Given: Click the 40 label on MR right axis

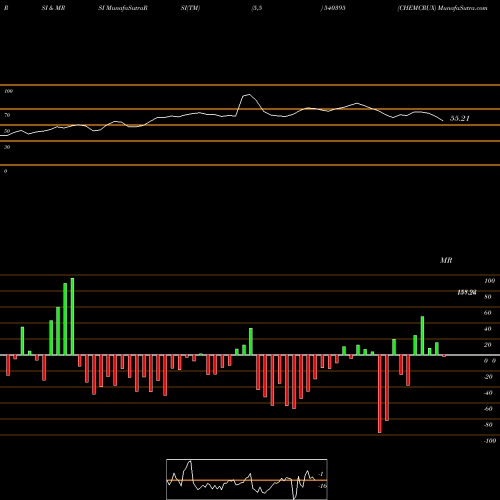Looking at the screenshot, I should point(488,329).
